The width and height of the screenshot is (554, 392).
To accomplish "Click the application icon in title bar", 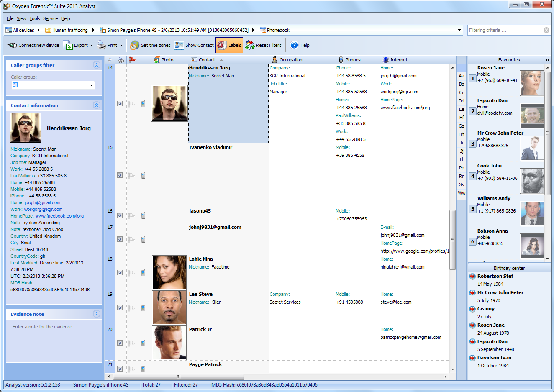I will click(7, 6).
